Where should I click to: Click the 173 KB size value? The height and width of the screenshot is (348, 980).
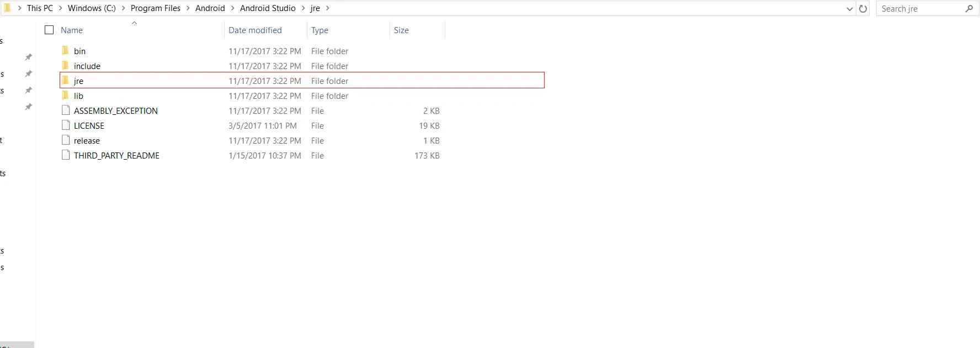[x=427, y=156]
